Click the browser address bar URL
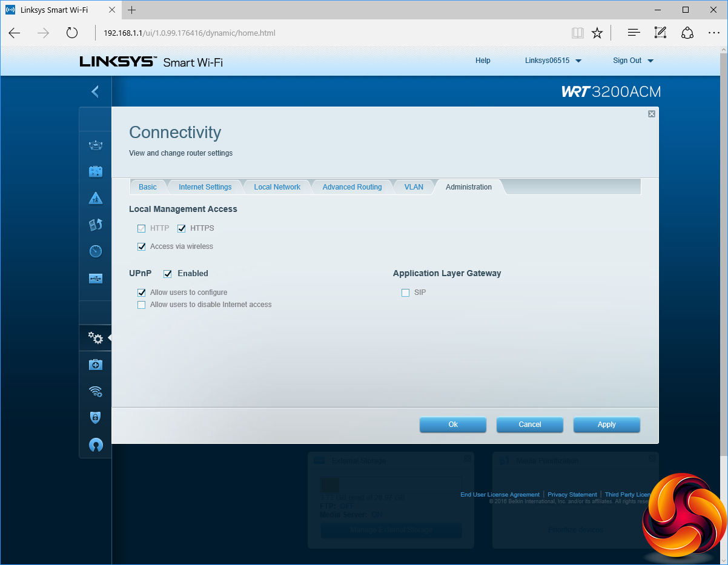The image size is (728, 565). (x=189, y=33)
